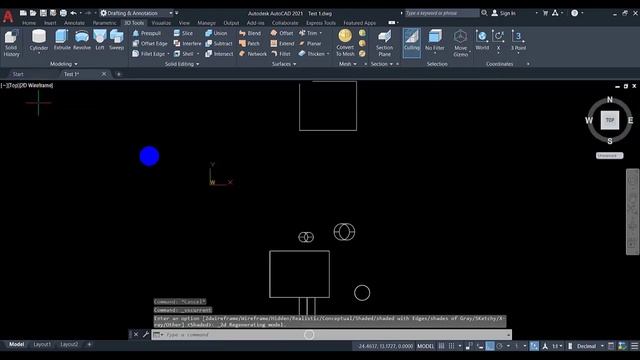The image size is (640, 360).
Task: Run the Interfere check
Action: point(187,43)
